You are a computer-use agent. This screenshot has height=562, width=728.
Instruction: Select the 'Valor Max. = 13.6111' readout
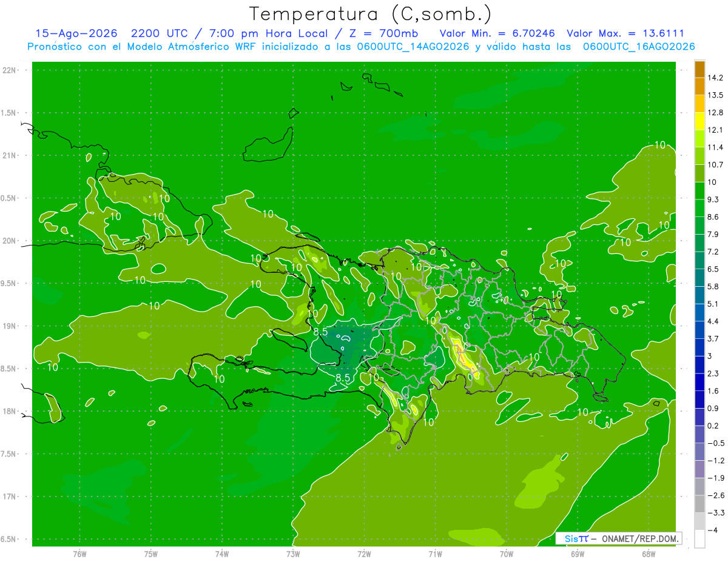click(625, 33)
